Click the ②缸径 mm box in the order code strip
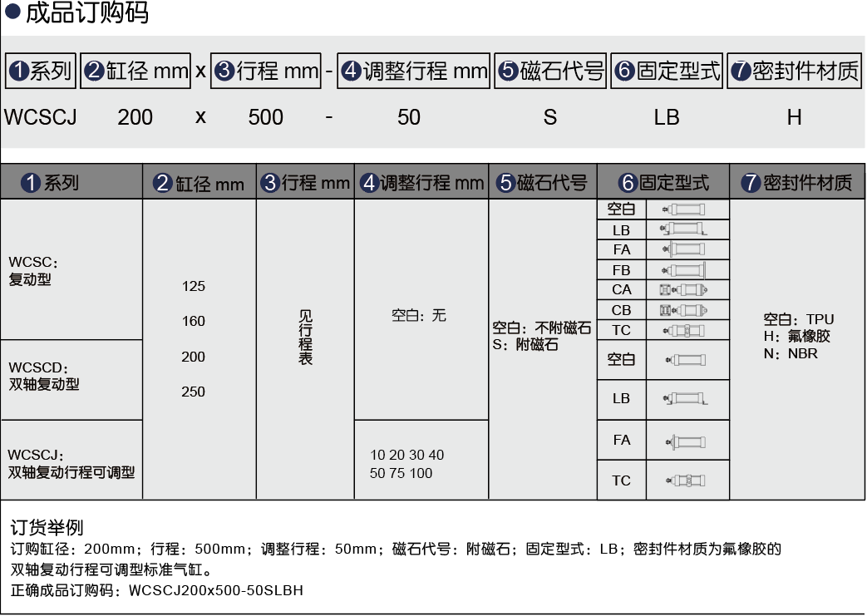 (135, 71)
